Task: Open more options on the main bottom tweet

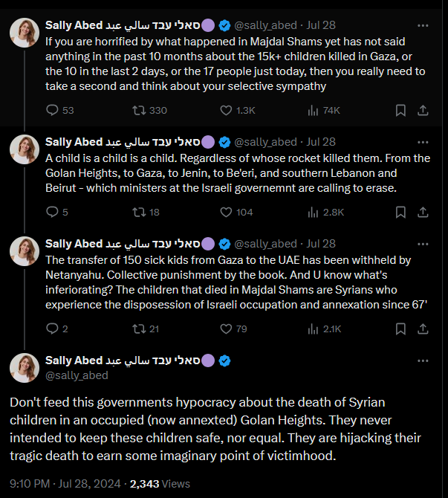Action: click(x=423, y=360)
